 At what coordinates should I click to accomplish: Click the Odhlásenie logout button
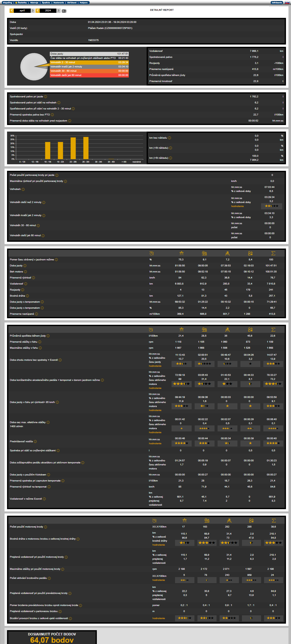tap(277, 3)
